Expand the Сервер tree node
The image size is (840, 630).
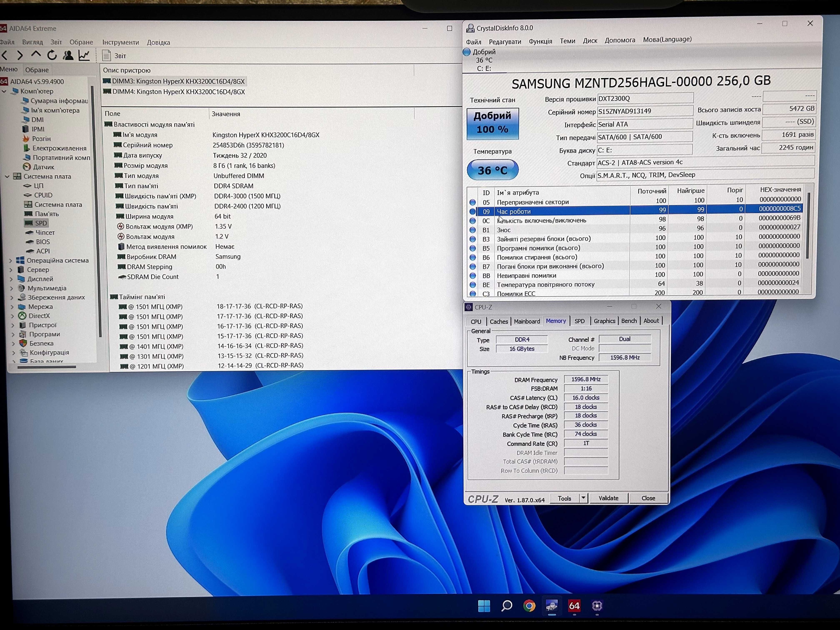click(11, 270)
